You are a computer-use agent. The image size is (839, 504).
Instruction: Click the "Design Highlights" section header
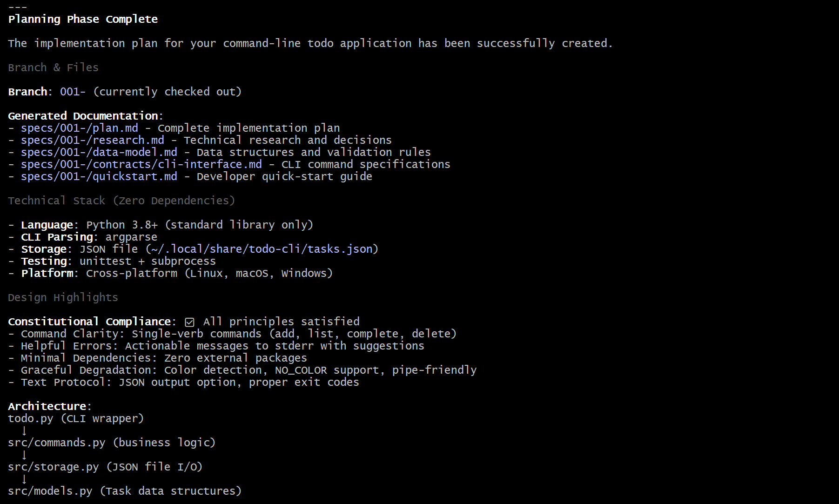pos(63,297)
